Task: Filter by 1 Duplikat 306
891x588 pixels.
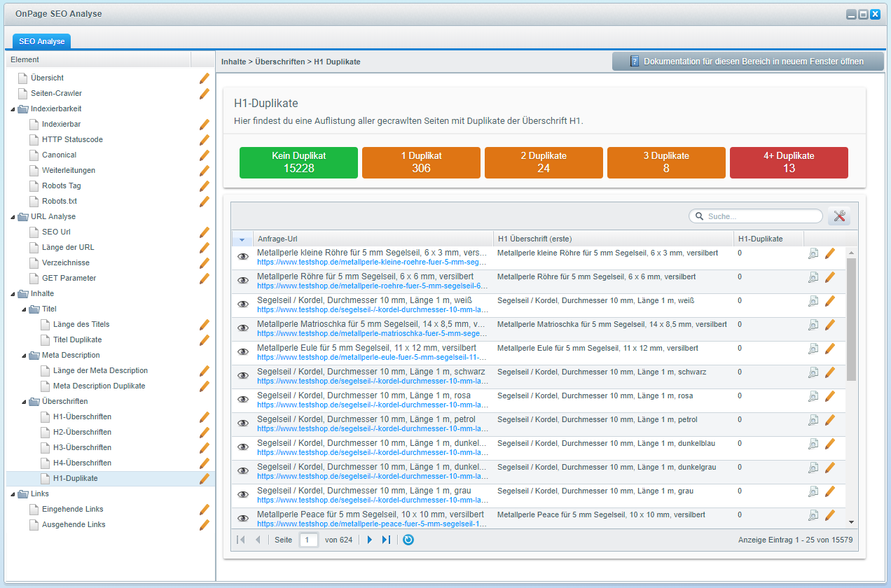Action: pyautogui.click(x=421, y=162)
